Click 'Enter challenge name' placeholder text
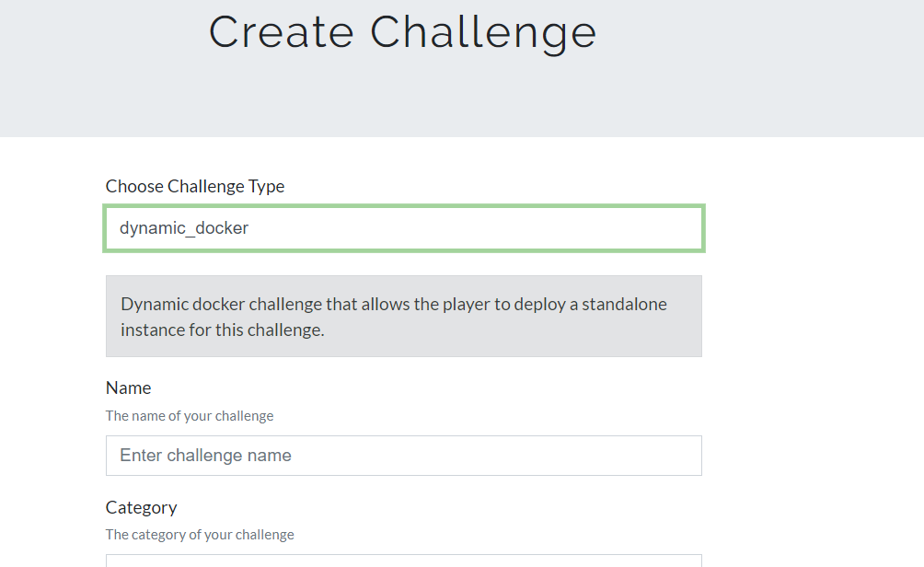This screenshot has height=567, width=924. coord(205,456)
